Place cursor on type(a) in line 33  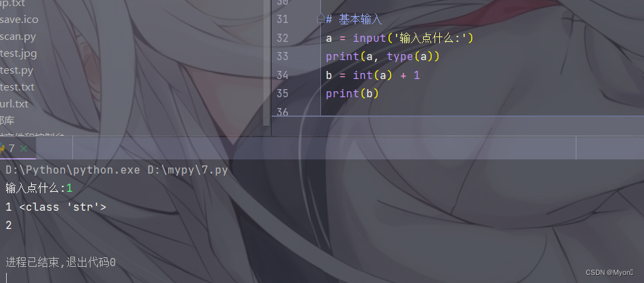413,57
